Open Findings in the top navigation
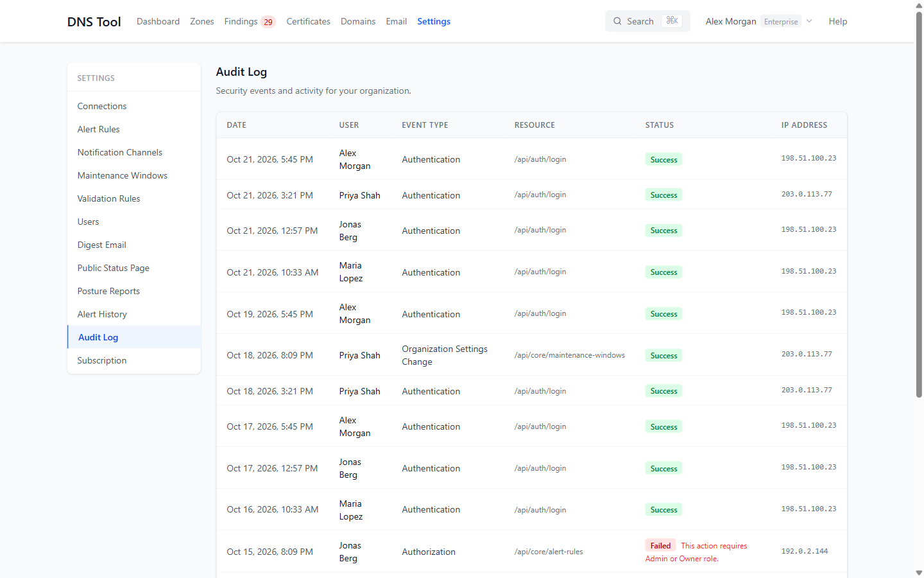Screen dimensions: 924x578 241,21
